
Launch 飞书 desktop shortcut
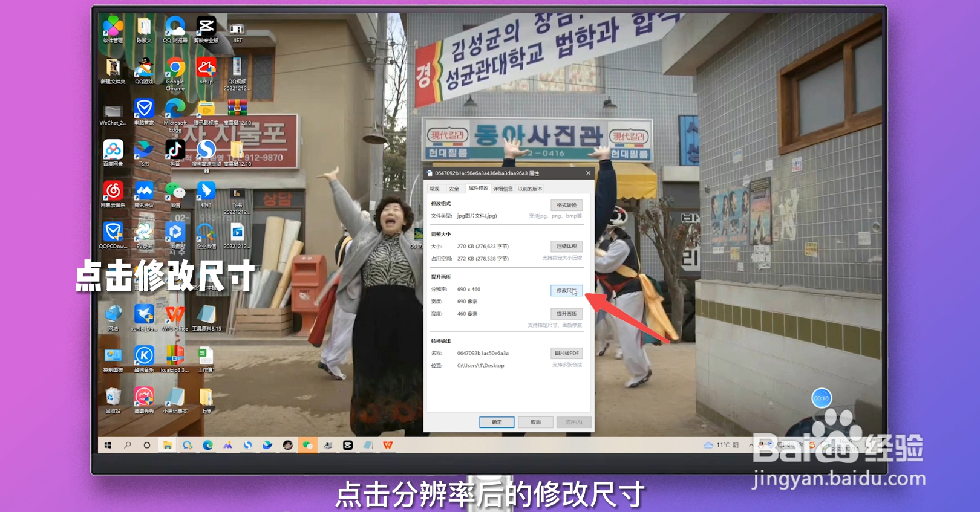tap(144, 154)
